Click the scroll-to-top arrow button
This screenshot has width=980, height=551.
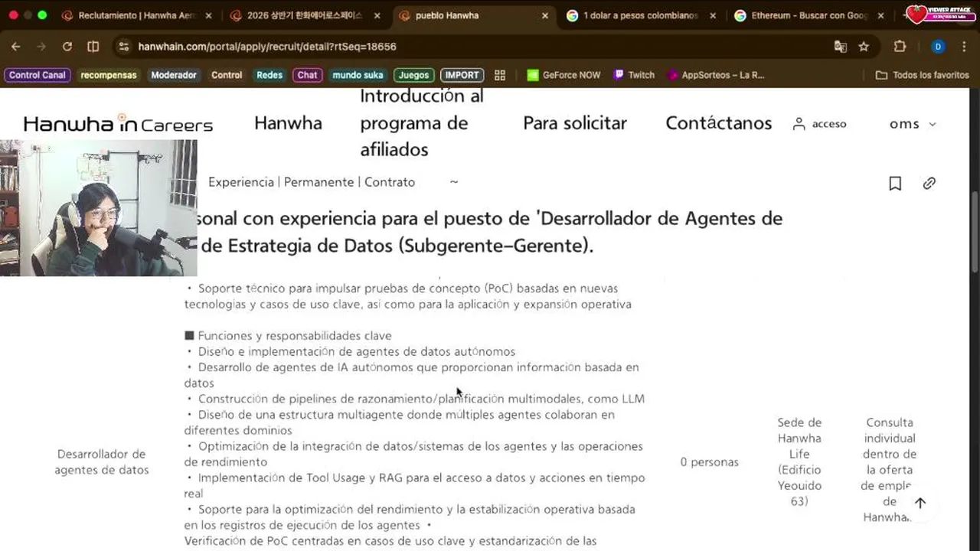pyautogui.click(x=920, y=503)
